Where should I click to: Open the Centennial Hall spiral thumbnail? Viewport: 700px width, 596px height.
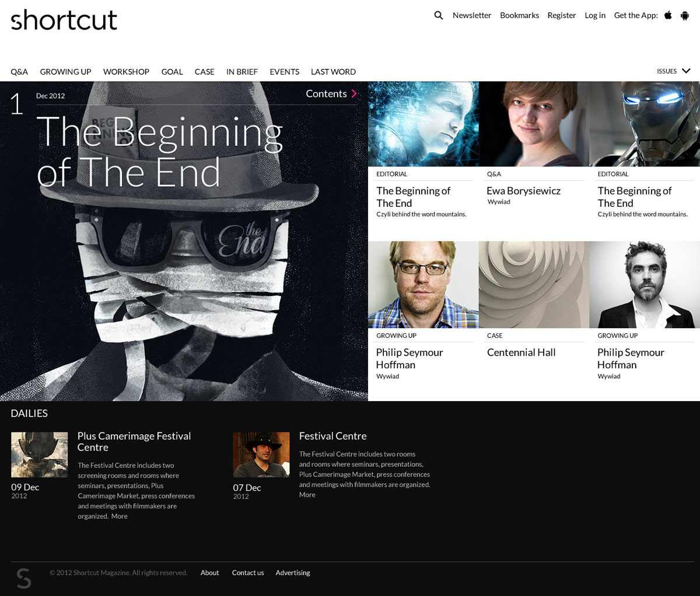534,284
